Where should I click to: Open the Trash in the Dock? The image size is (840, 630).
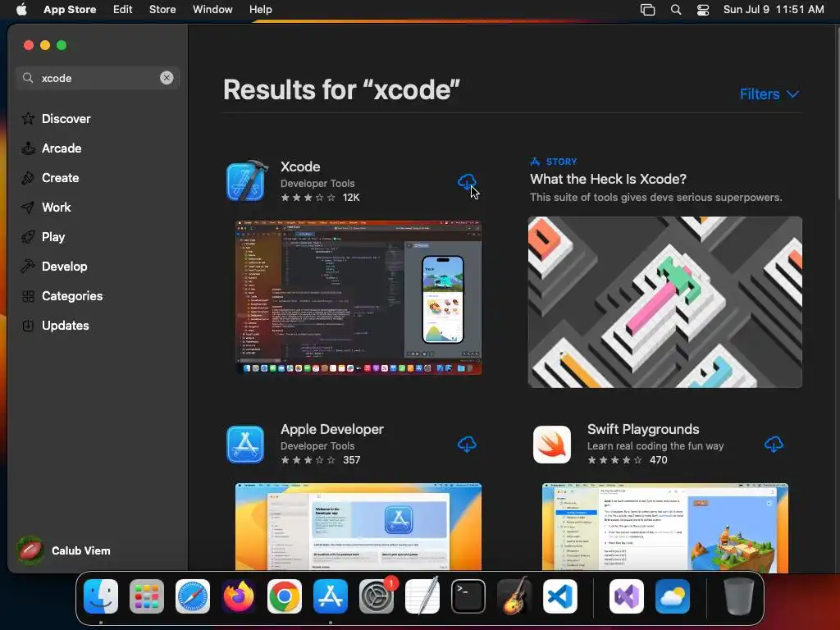pos(739,596)
